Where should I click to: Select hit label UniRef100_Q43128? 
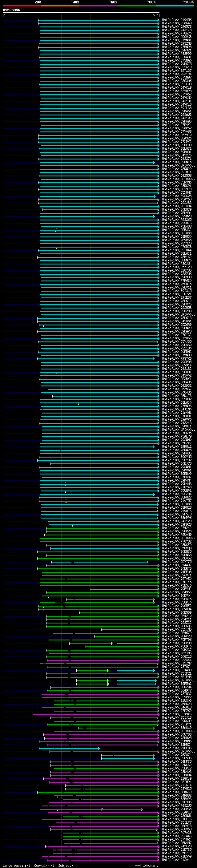click(x=177, y=521)
